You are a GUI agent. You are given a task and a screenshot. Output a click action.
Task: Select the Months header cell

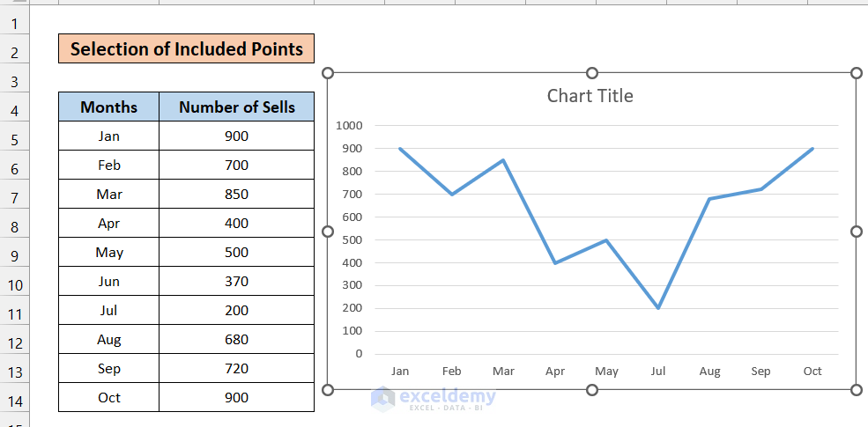(x=109, y=107)
